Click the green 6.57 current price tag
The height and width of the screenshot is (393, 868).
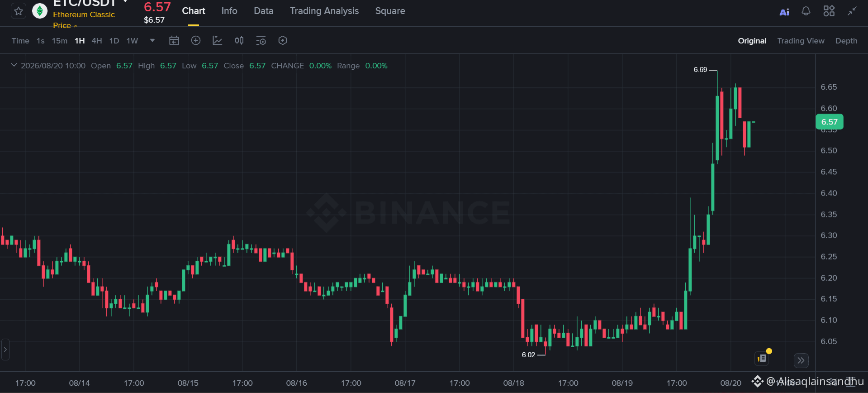tap(829, 122)
